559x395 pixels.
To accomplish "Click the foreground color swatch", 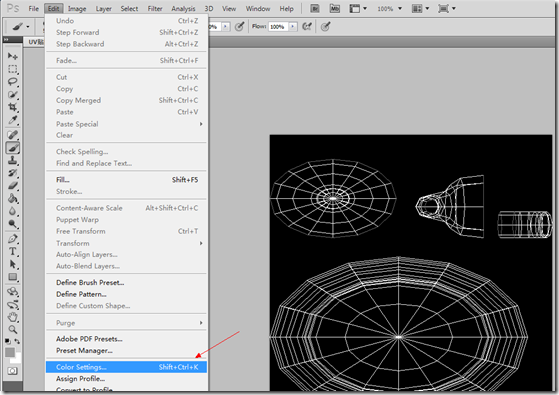I will (10, 352).
